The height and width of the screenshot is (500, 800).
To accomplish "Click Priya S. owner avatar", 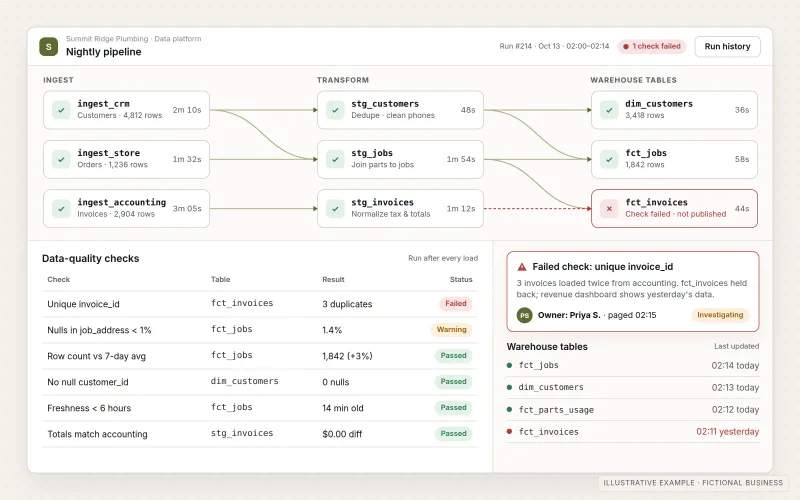I will coord(524,315).
